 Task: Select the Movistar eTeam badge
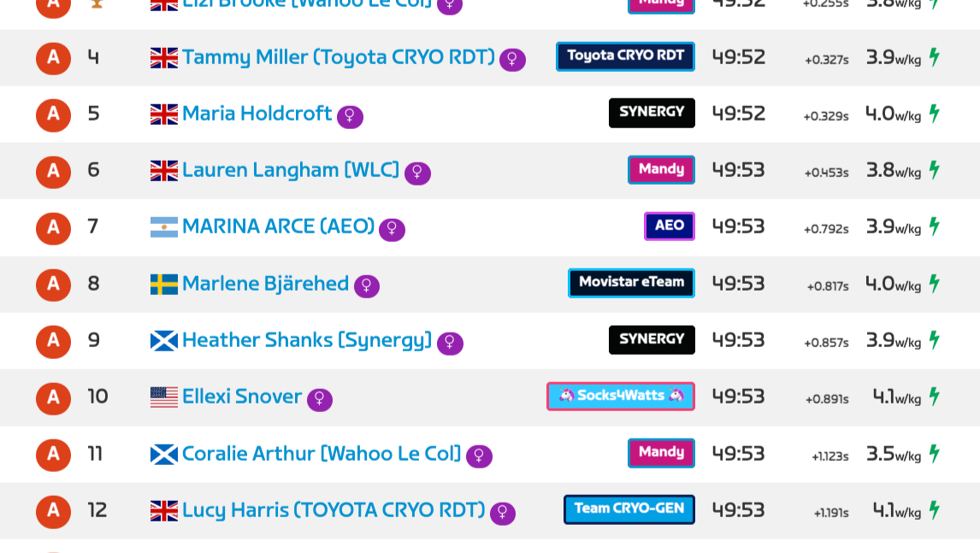click(x=631, y=282)
